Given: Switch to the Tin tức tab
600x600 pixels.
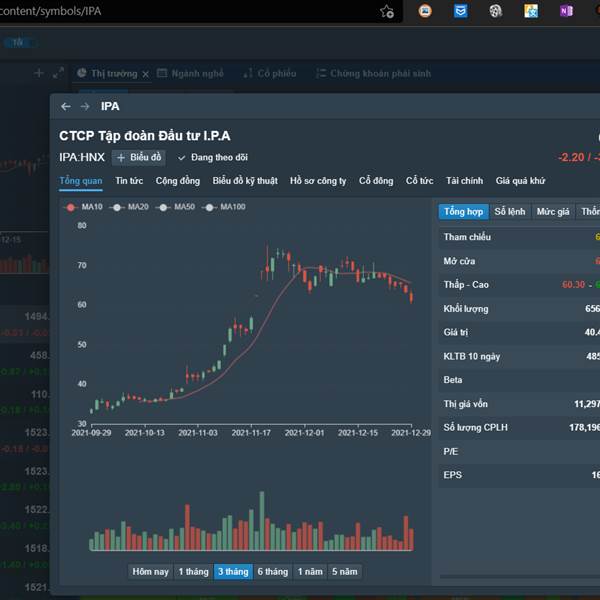Looking at the screenshot, I should tap(129, 181).
